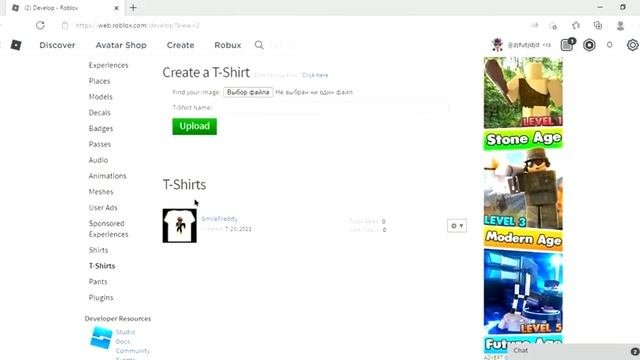640x360 pixels.
Task: Open the Robux menu item
Action: click(228, 45)
